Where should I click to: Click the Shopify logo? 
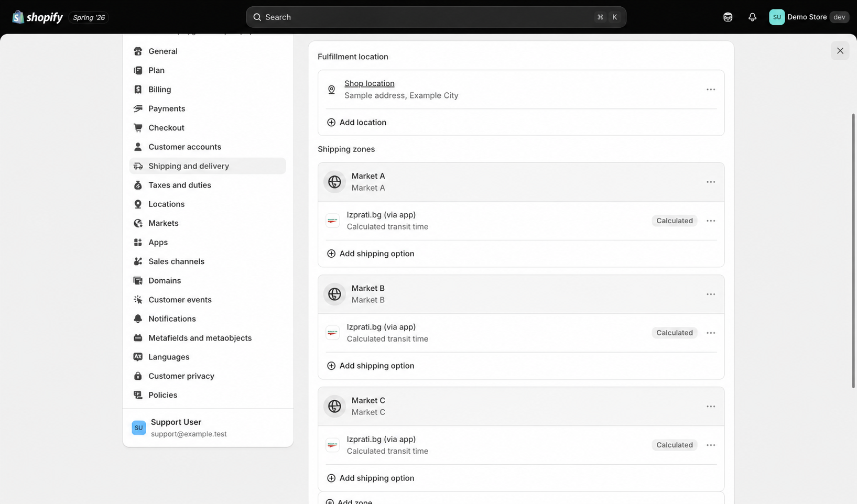(x=37, y=17)
